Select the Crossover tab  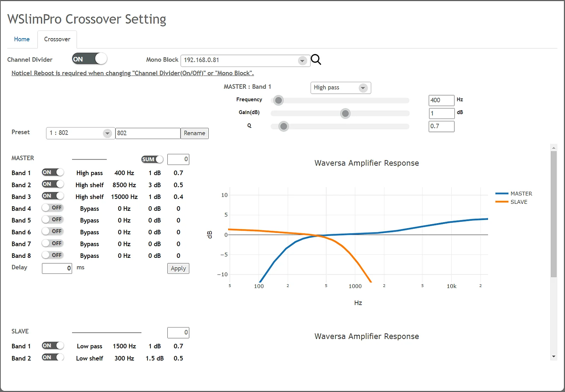(x=57, y=39)
